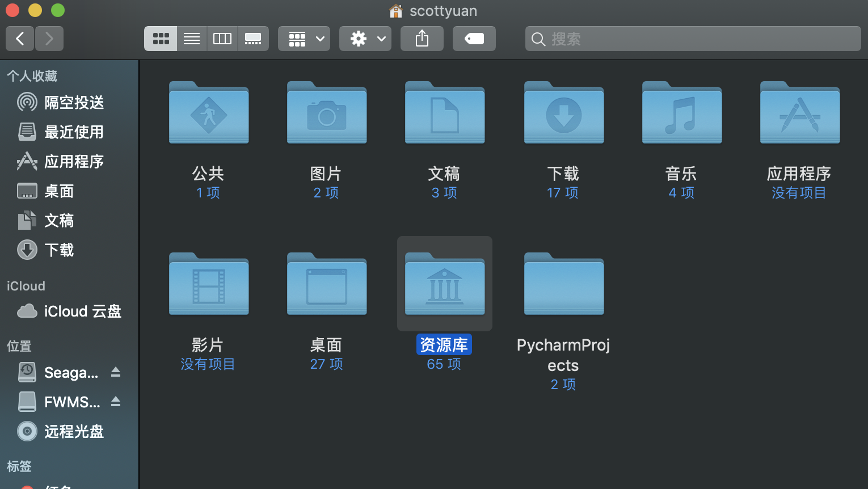Click the '27 项' count under 桌面
Viewport: 868px width, 489px height.
327,364
